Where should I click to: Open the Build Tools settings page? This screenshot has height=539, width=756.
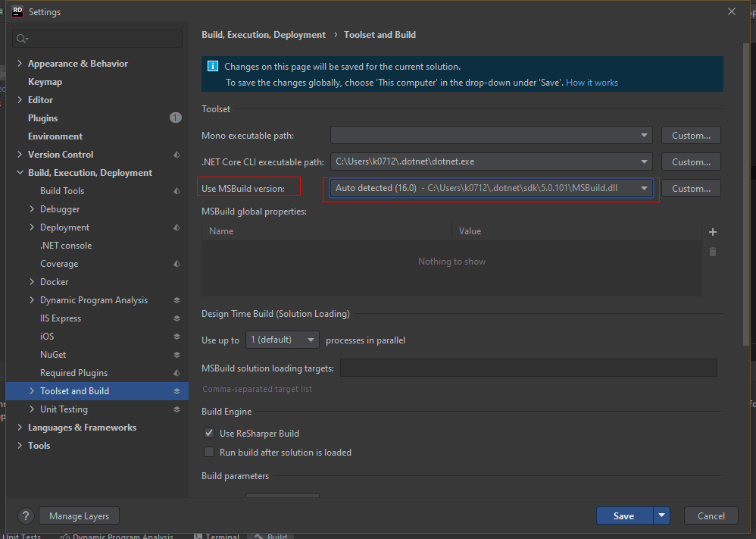pyautogui.click(x=62, y=190)
